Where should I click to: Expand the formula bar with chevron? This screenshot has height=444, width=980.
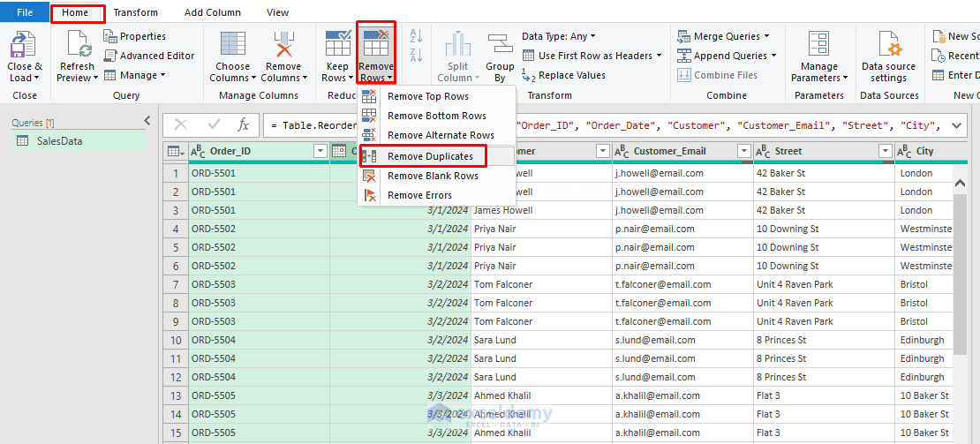tap(956, 124)
